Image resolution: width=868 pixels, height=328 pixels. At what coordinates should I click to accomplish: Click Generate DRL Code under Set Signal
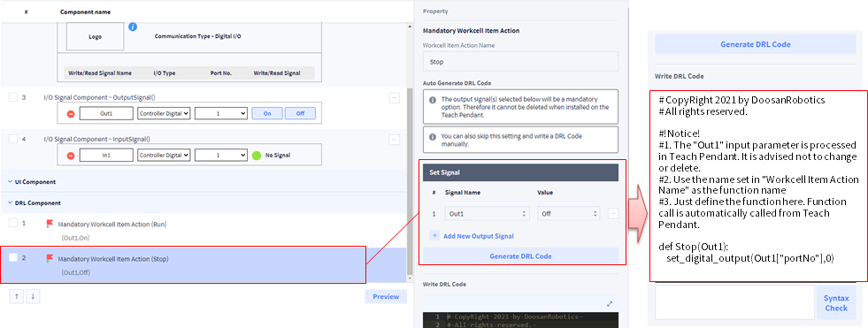520,256
